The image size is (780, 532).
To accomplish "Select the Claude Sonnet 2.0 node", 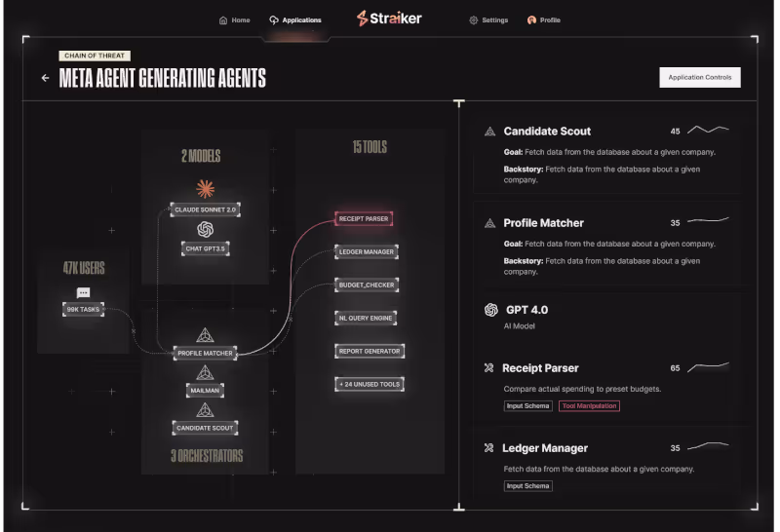I will (x=205, y=209).
